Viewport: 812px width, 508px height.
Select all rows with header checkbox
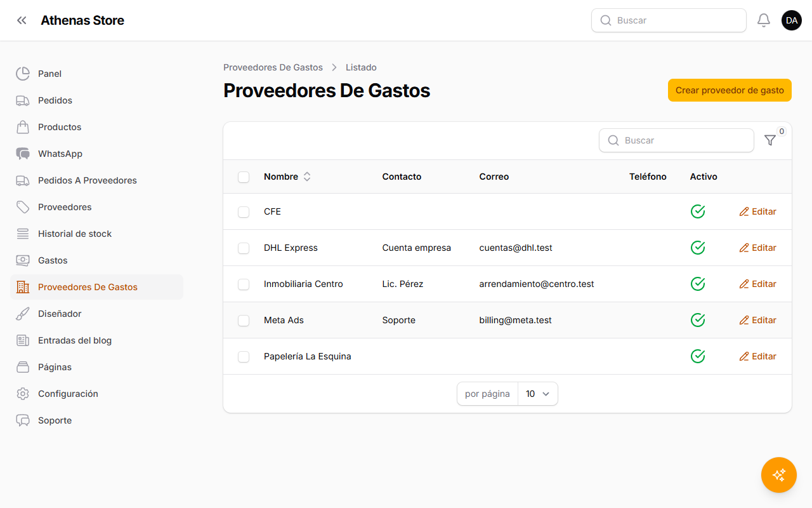[x=244, y=177]
